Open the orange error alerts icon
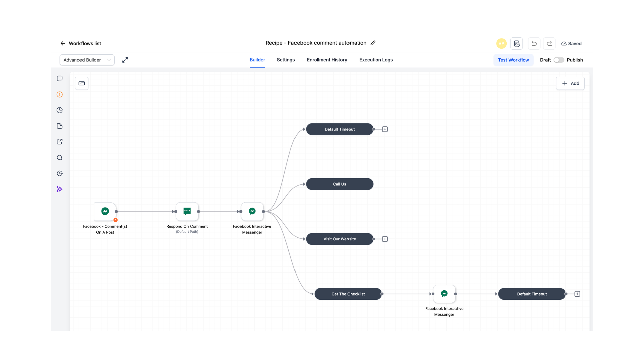 (x=60, y=95)
